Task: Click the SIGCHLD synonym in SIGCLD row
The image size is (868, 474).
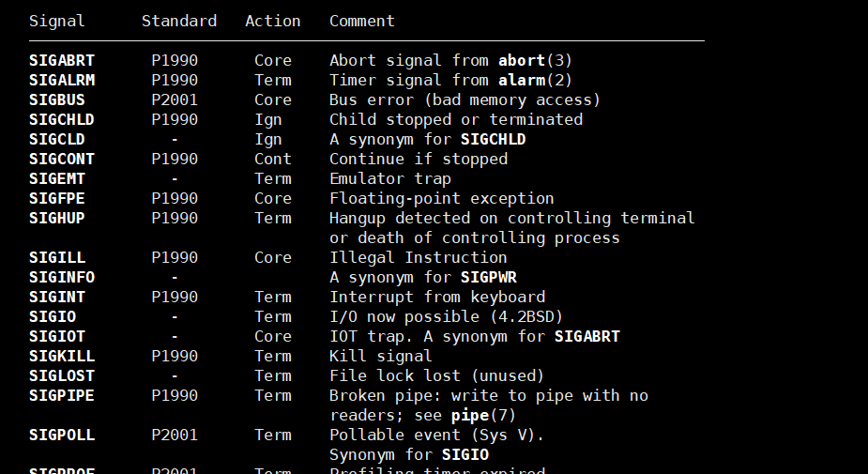Action: (493, 140)
